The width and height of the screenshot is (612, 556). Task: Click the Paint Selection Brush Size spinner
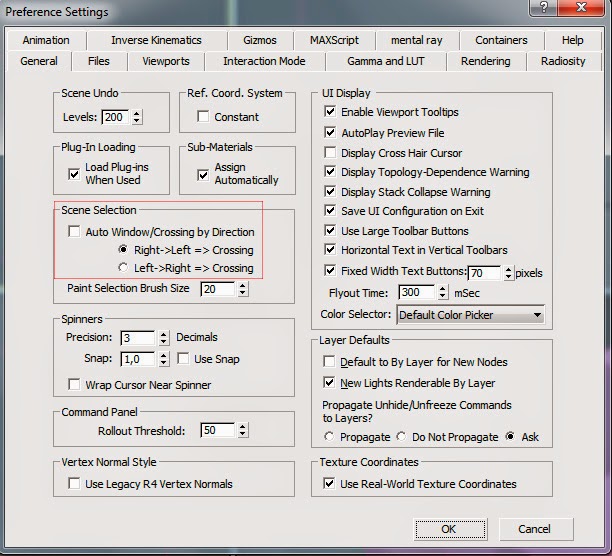(x=243, y=289)
